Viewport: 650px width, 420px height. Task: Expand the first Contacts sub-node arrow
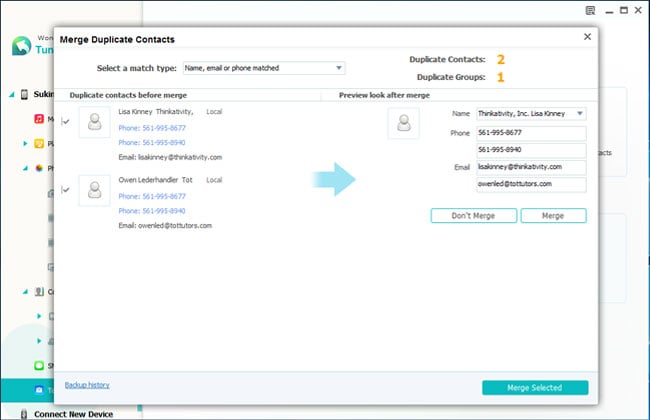click(x=39, y=316)
